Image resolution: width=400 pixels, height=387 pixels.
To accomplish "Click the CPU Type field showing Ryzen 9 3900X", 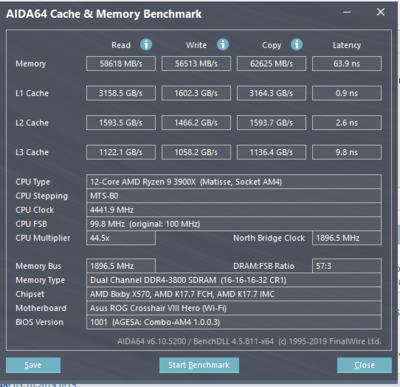I will (x=234, y=182).
